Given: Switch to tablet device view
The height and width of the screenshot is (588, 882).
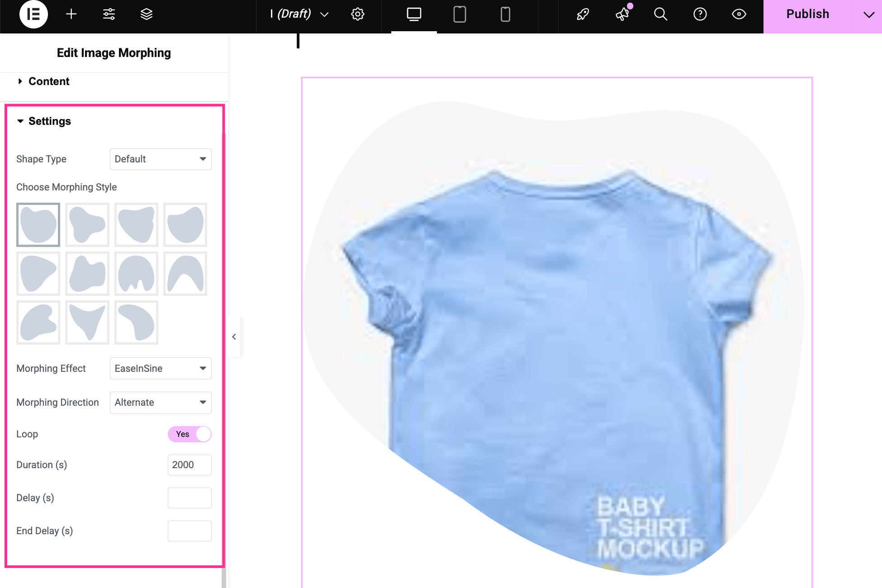Looking at the screenshot, I should [x=460, y=14].
